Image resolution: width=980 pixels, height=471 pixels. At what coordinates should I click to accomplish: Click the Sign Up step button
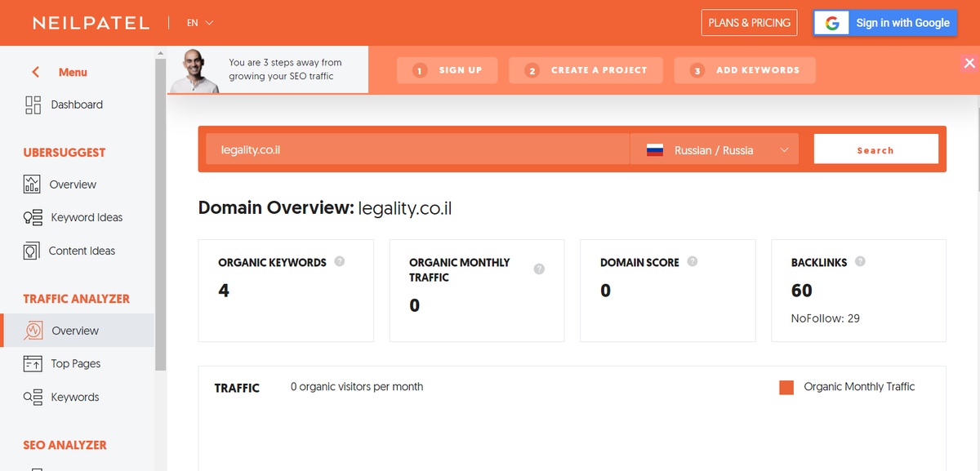[448, 70]
